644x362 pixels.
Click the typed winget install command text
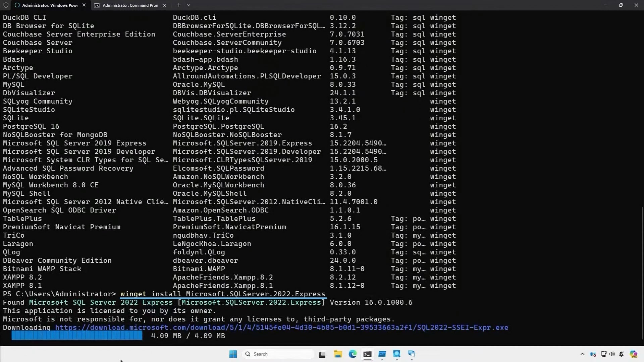point(223,294)
